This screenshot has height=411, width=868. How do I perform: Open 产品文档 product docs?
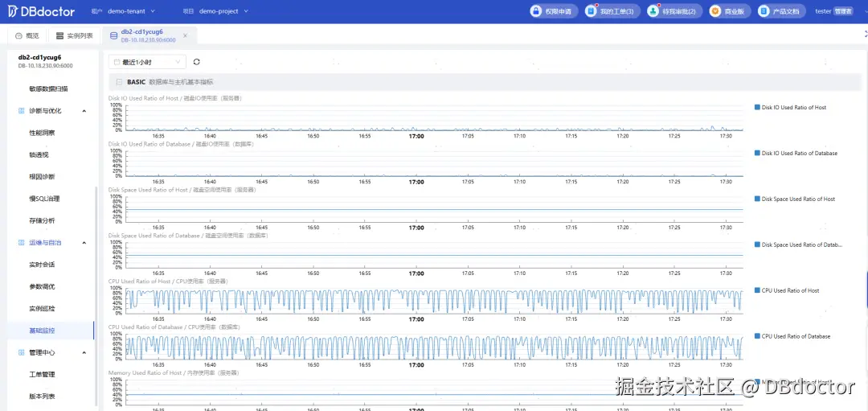[781, 11]
